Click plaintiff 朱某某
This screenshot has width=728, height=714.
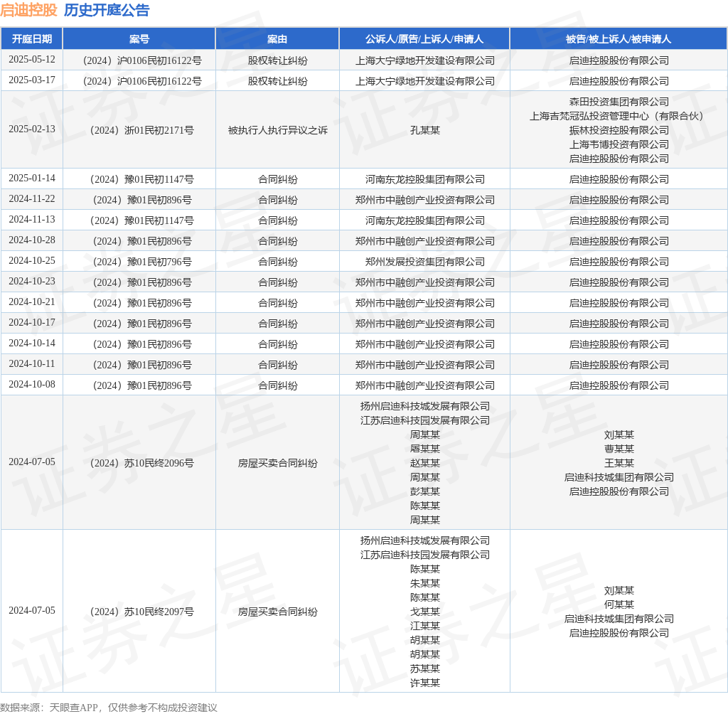tap(425, 583)
